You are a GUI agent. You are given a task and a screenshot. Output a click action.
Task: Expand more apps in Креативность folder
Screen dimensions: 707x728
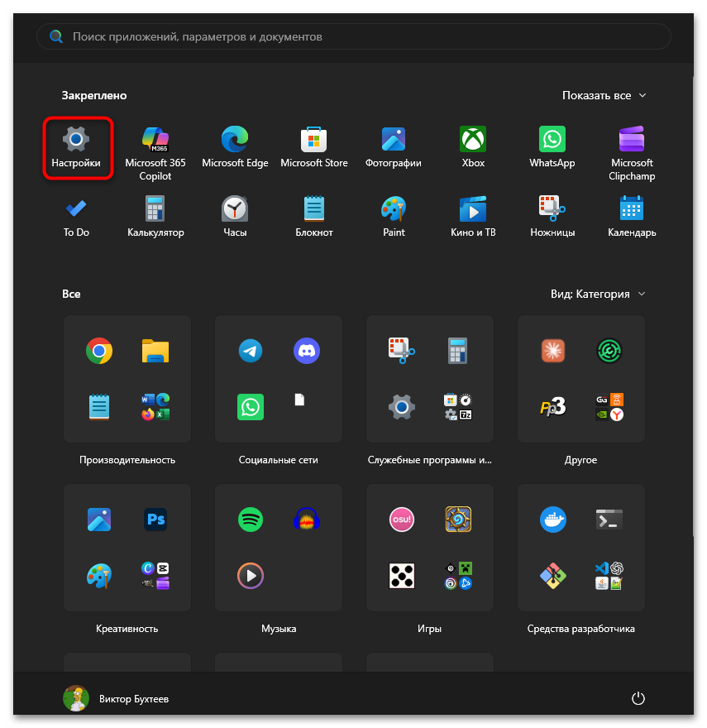155,576
